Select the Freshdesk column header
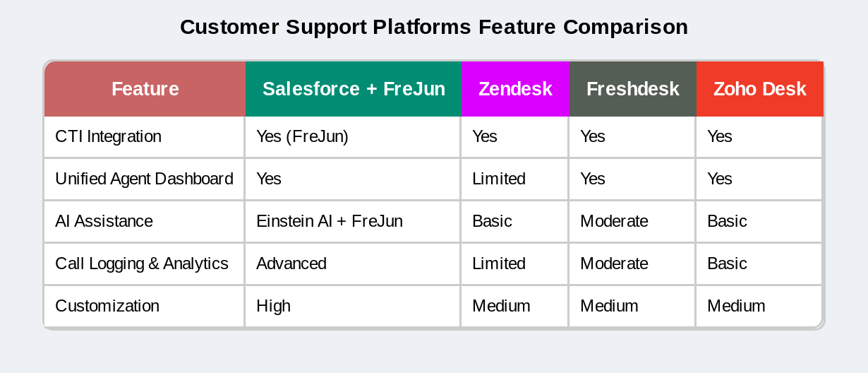Viewport: 868px width, 373px height. click(632, 89)
